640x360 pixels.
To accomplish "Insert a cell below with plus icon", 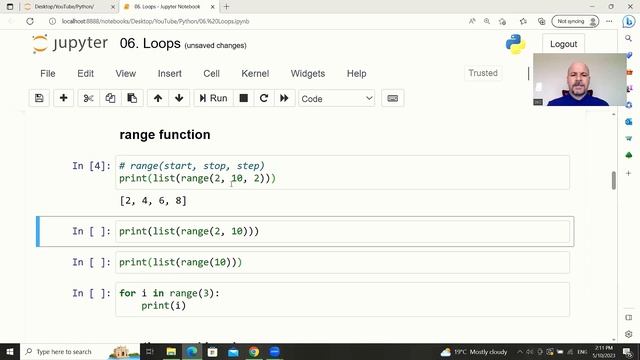I will [63, 98].
